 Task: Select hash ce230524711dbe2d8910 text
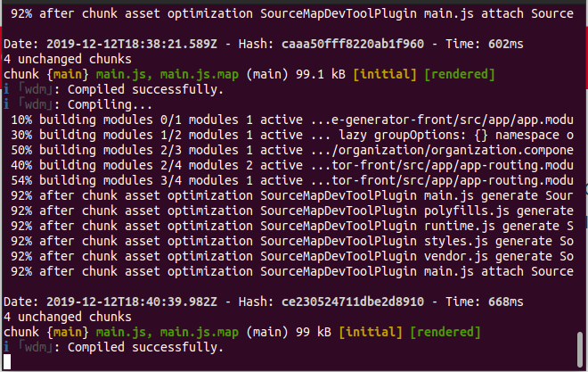tap(353, 302)
